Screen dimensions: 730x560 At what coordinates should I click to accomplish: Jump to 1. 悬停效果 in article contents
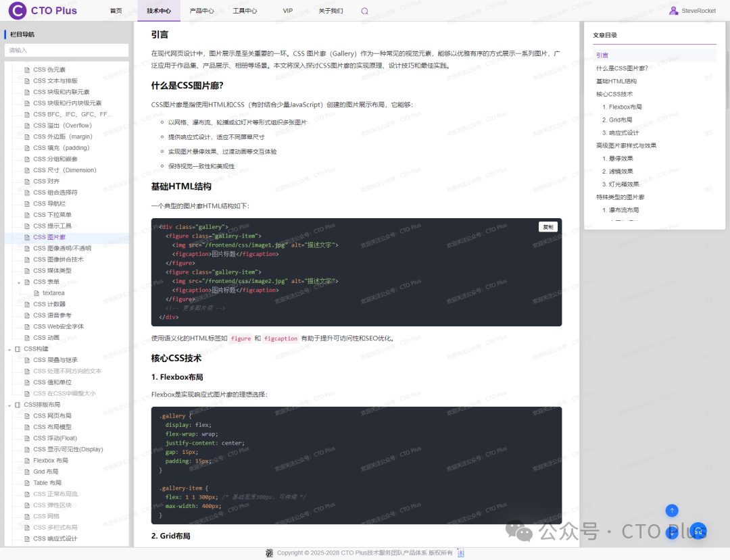(x=618, y=159)
